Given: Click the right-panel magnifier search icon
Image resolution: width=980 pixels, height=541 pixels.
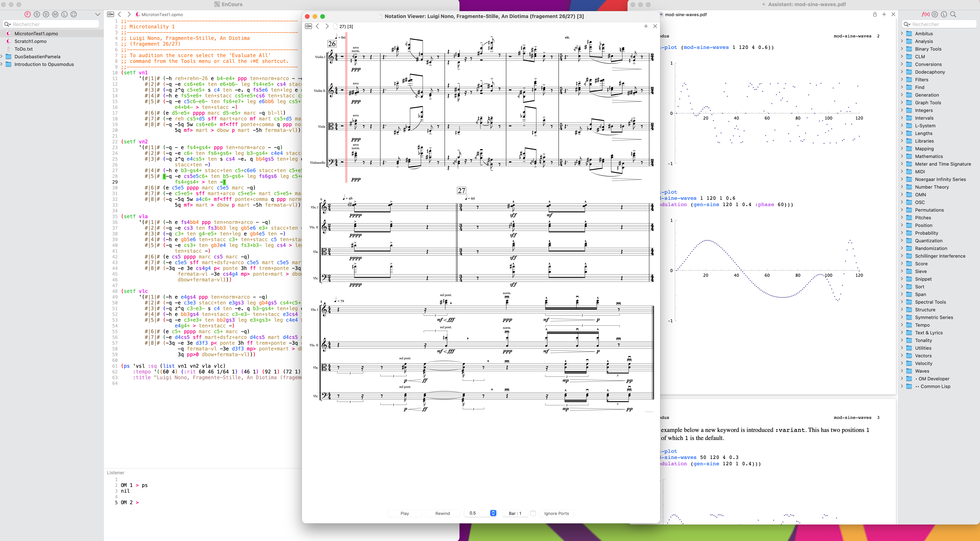Looking at the screenshot, I should (953, 14).
